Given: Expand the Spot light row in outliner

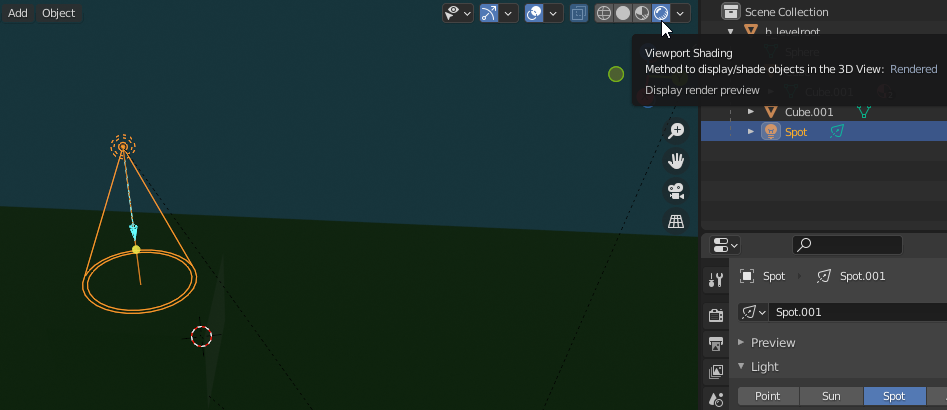Looking at the screenshot, I should tap(751, 132).
